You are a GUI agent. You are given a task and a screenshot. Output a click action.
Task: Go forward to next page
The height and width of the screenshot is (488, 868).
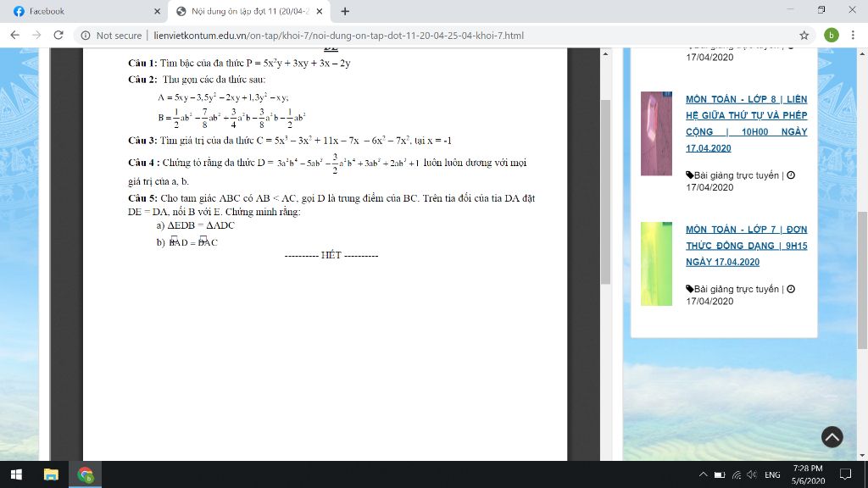pyautogui.click(x=36, y=35)
